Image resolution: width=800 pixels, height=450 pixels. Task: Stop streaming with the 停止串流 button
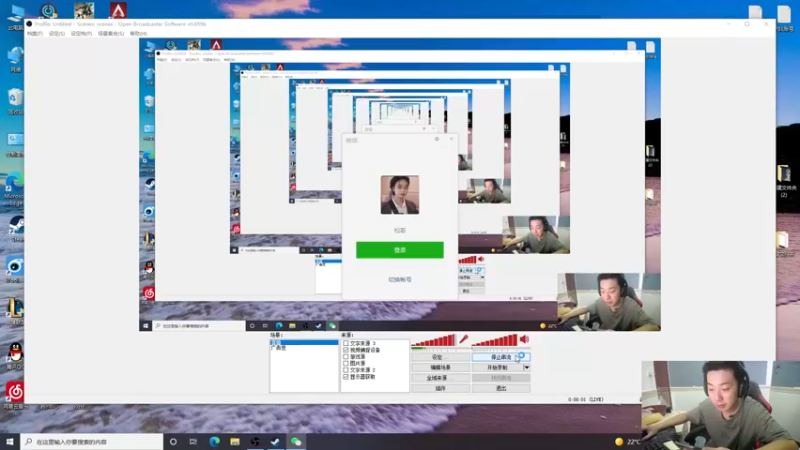pos(501,357)
